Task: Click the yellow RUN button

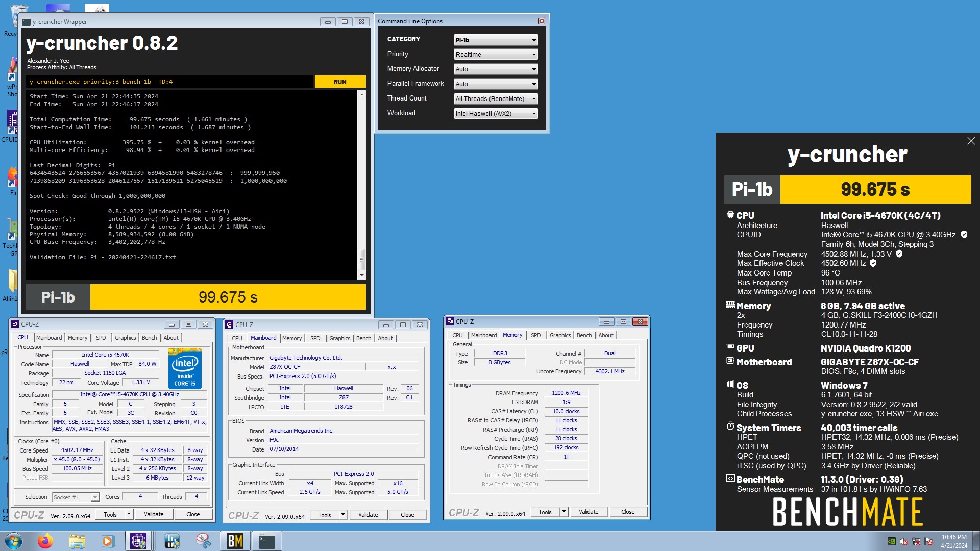Action: click(340, 82)
